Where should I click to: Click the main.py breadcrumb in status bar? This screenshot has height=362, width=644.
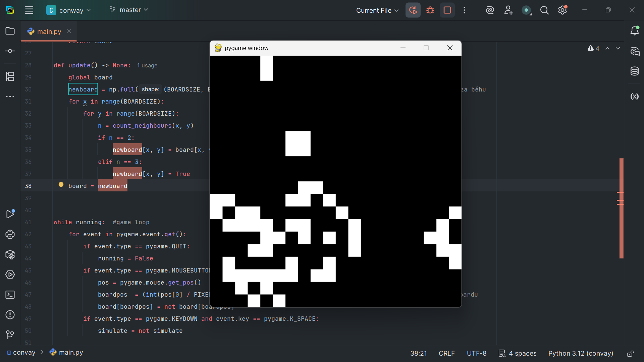click(66, 353)
